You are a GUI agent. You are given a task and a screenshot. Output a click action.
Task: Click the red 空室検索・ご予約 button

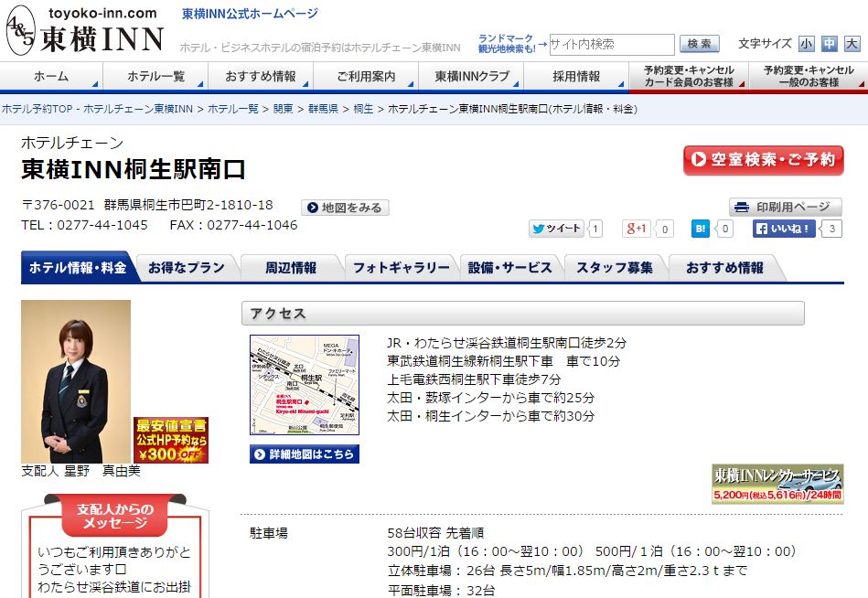click(764, 160)
